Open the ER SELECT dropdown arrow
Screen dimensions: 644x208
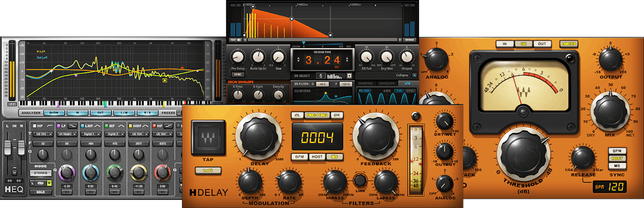pyautogui.click(x=349, y=75)
